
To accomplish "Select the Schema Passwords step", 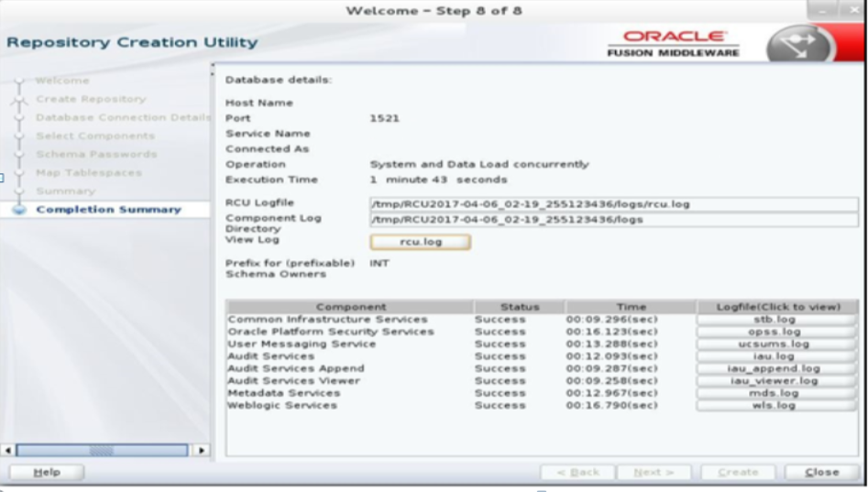I will (96, 154).
